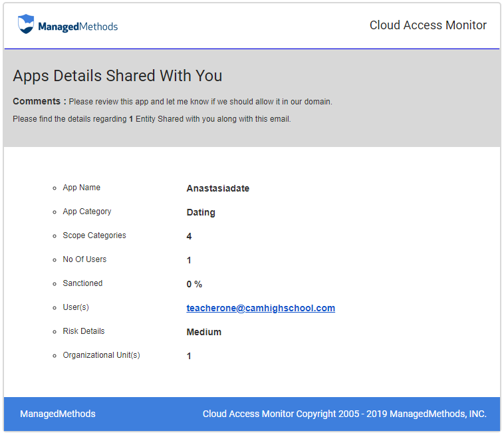
Task: Select the Apps Details Shared With You heading
Action: click(118, 76)
